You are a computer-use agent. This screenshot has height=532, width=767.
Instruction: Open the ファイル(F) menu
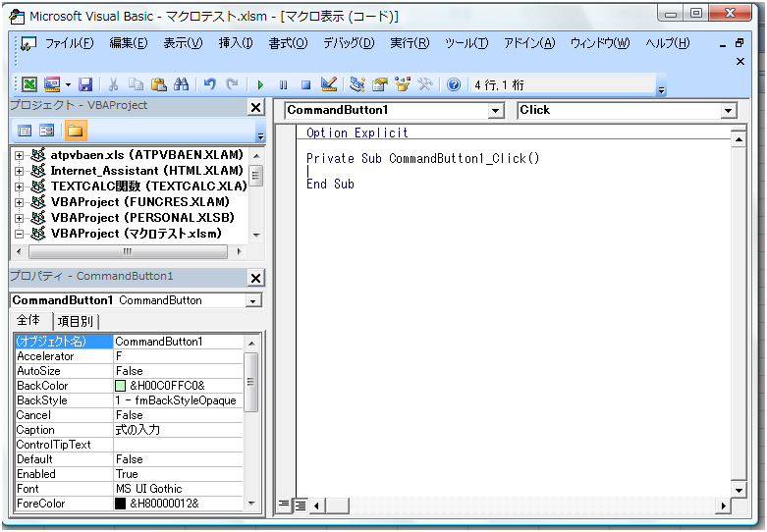tap(69, 43)
